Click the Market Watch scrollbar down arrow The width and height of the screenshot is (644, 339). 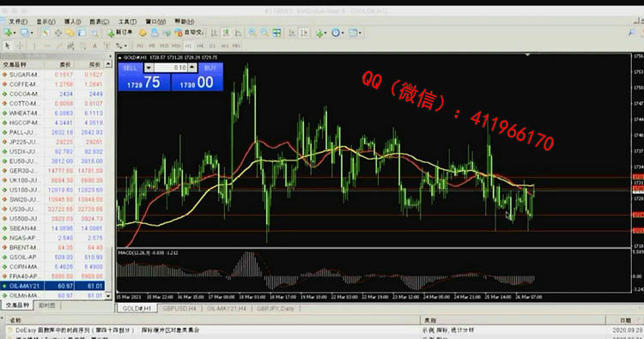pyautogui.click(x=108, y=295)
